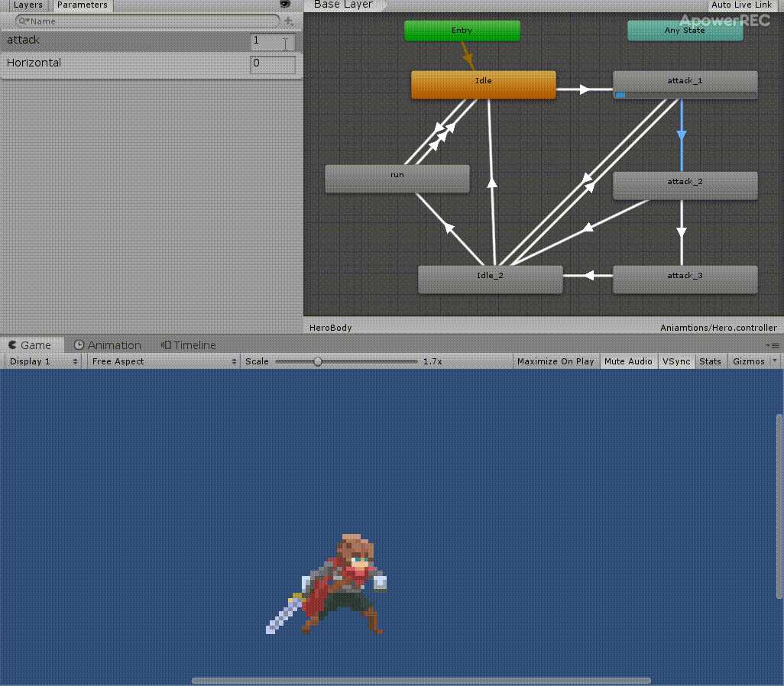The width and height of the screenshot is (784, 686).
Task: Open the Gizmos dropdown arrow
Action: [775, 360]
